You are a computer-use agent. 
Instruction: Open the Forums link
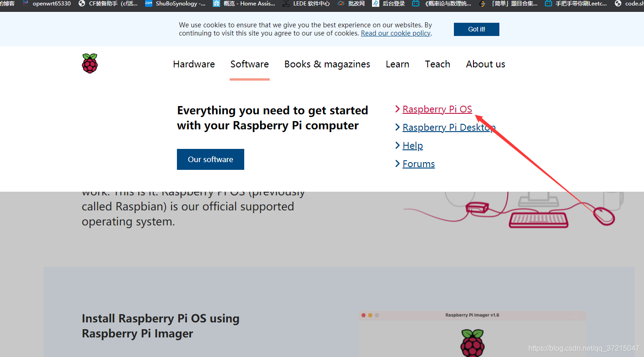pyautogui.click(x=419, y=164)
